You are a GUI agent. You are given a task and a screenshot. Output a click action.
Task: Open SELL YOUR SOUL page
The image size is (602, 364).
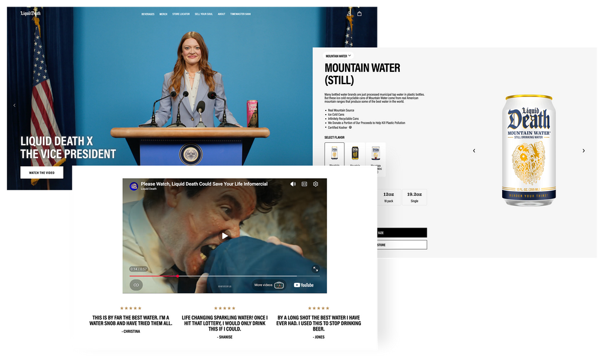[203, 14]
